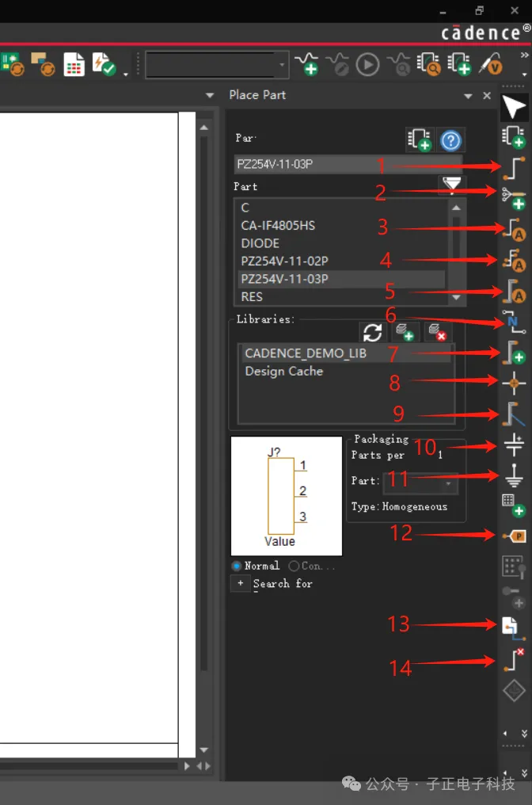Image resolution: width=532 pixels, height=805 pixels.
Task: Choose the Place Part tool in right toolbar
Action: (514, 136)
